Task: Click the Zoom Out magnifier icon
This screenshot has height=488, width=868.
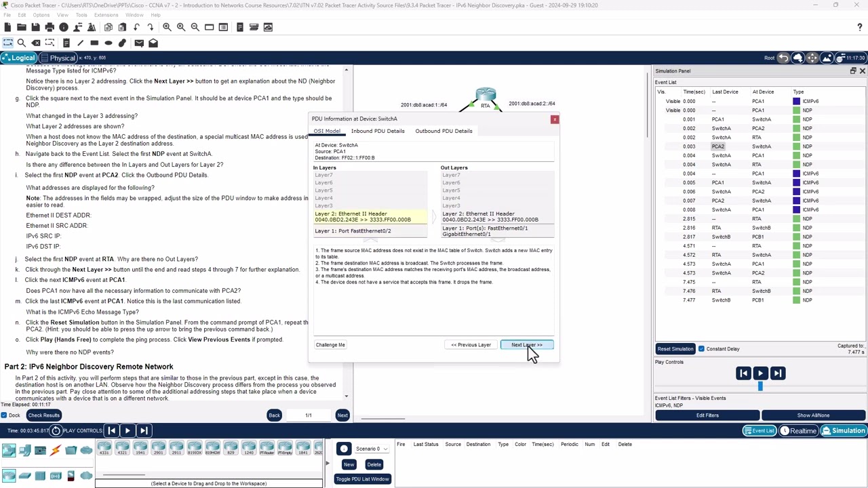Action: [x=195, y=27]
